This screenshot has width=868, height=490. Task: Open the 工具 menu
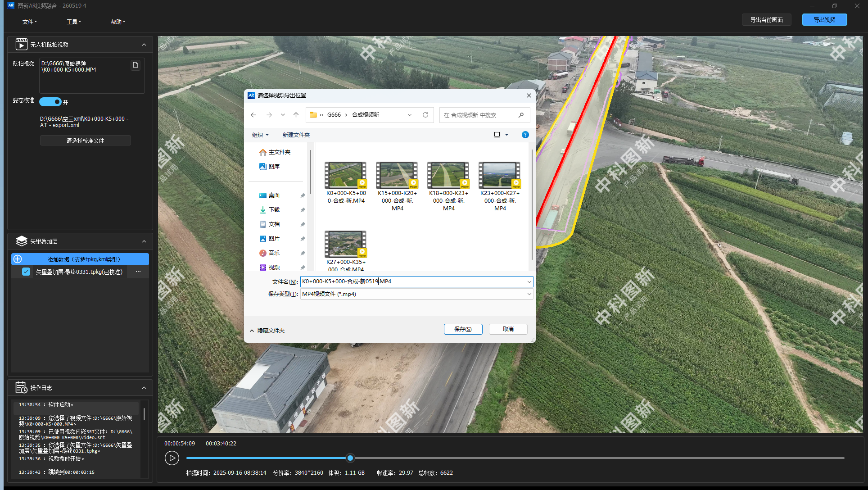point(74,22)
